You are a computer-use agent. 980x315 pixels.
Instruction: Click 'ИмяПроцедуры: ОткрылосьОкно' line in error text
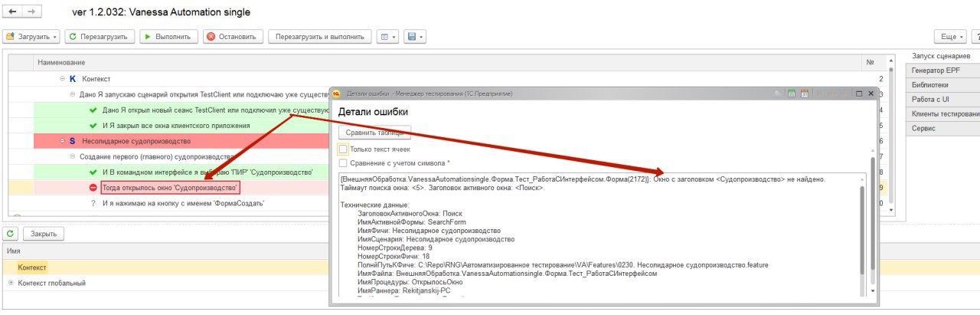pyautogui.click(x=411, y=283)
